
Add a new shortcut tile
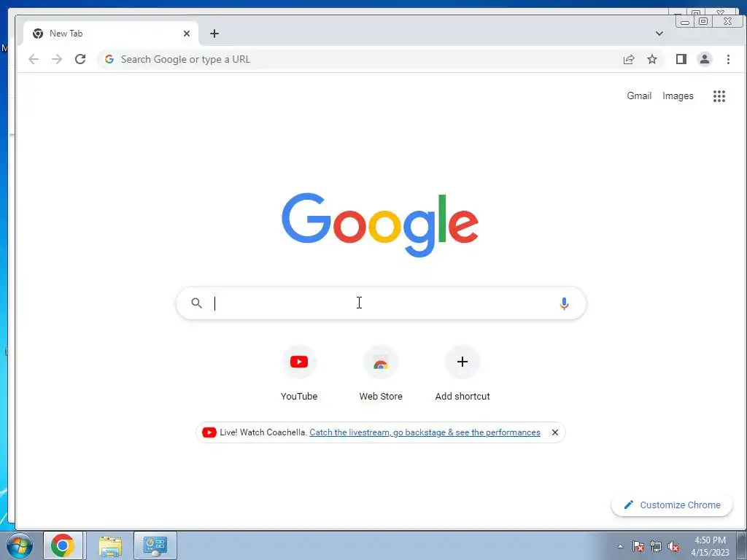(x=462, y=373)
